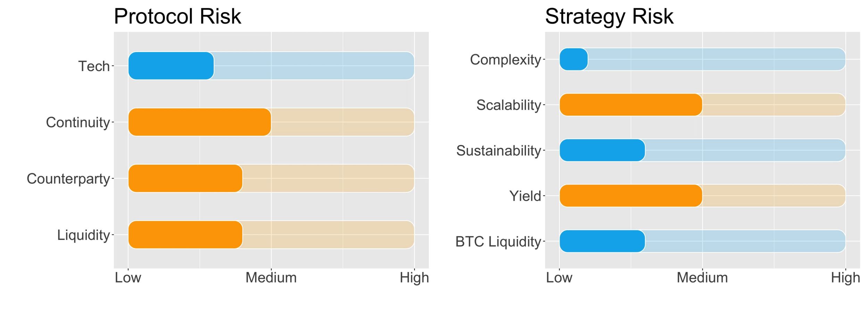Click the orange Counterparty risk bar
The width and height of the screenshot is (868, 312).
coord(185,178)
